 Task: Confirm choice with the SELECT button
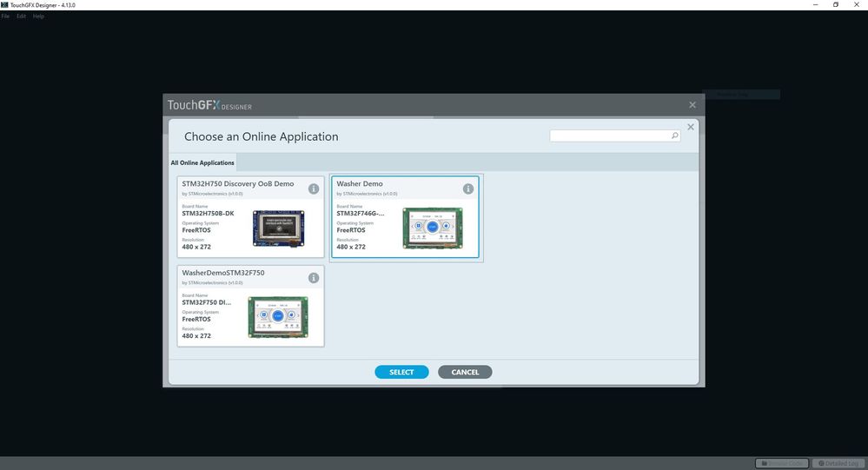401,372
